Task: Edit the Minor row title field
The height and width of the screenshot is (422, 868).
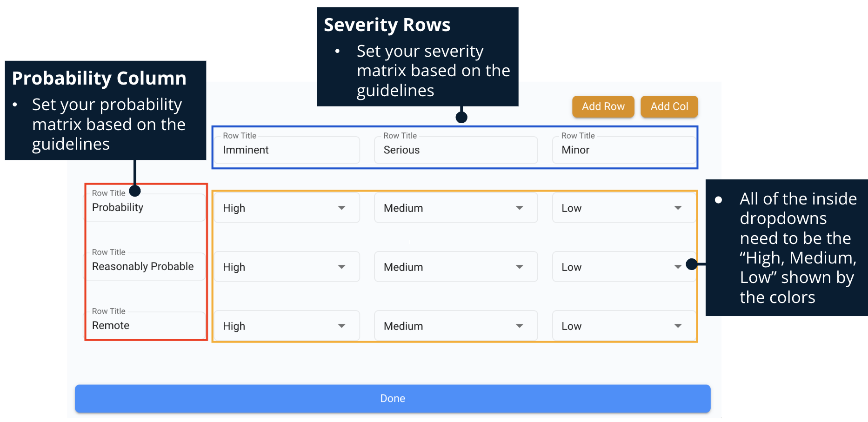Action: point(623,150)
